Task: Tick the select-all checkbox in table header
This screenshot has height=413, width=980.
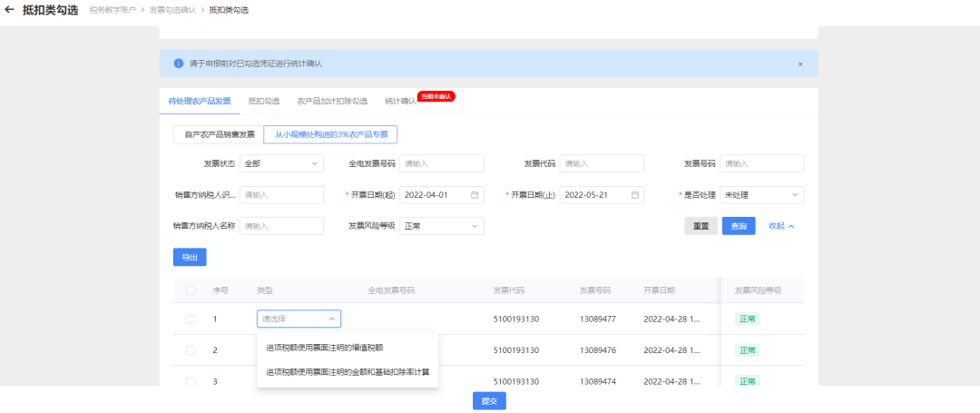Action: pyautogui.click(x=191, y=290)
